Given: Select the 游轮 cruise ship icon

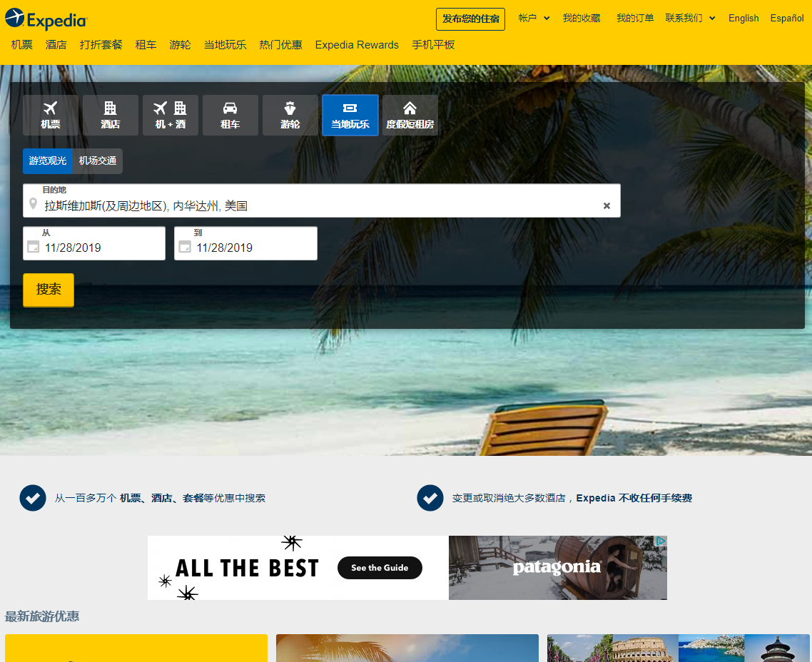Looking at the screenshot, I should tap(290, 108).
